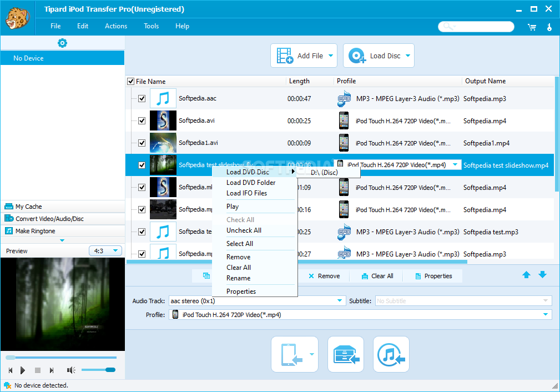The width and height of the screenshot is (560, 392).
Task: Open the Edit menu
Action: 83,26
